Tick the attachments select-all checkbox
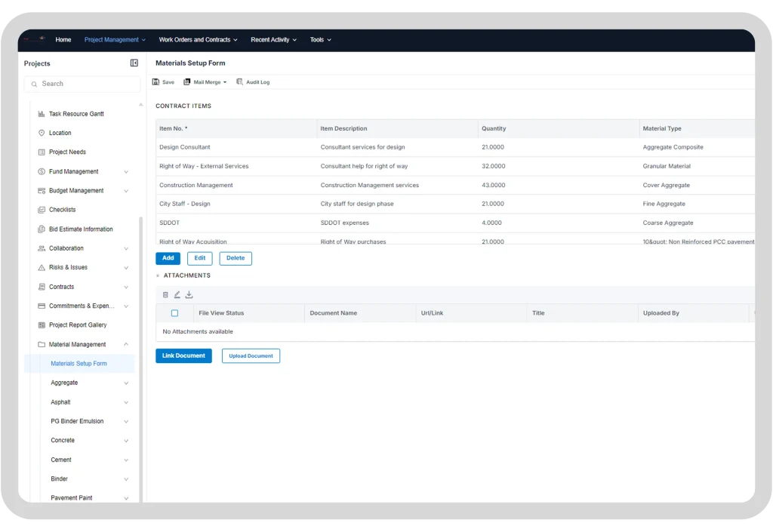 pyautogui.click(x=174, y=313)
